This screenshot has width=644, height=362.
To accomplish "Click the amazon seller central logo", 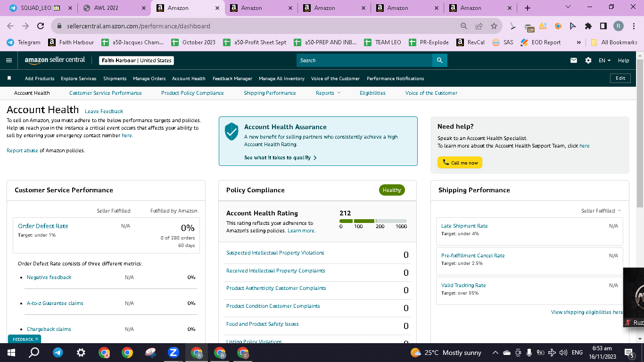I will pos(55,60).
